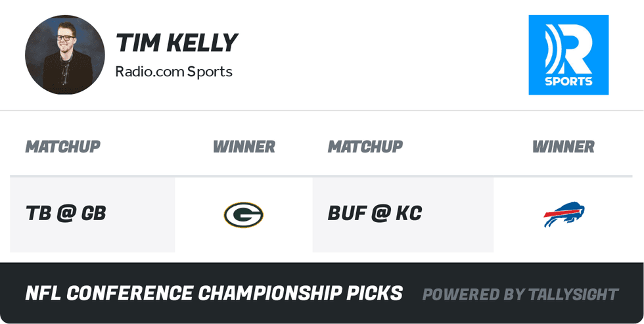Open the Powered by Tallysight link
Image resolution: width=644 pixels, height=324 pixels.
520,294
